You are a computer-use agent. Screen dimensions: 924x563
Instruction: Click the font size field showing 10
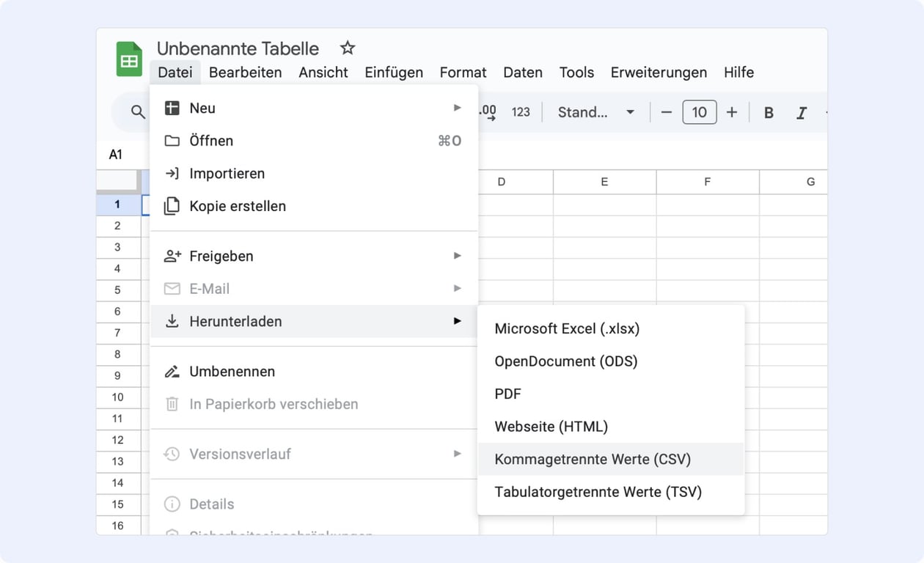(700, 112)
